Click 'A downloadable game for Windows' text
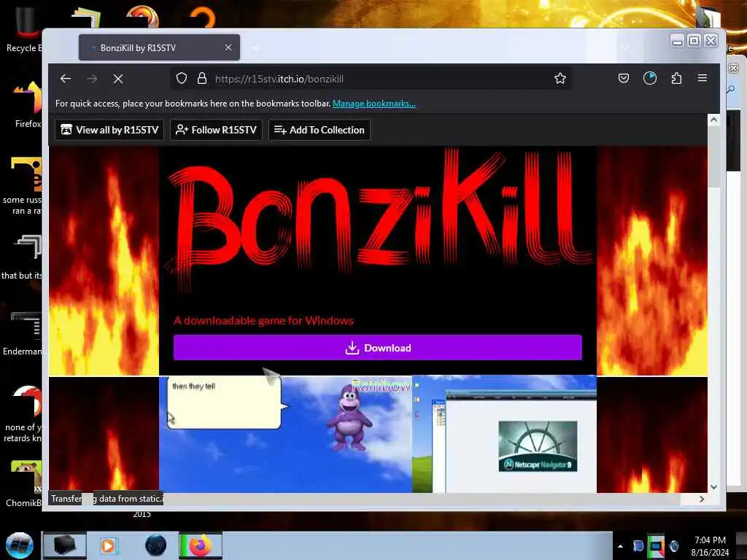This screenshot has width=747, height=560. (263, 321)
